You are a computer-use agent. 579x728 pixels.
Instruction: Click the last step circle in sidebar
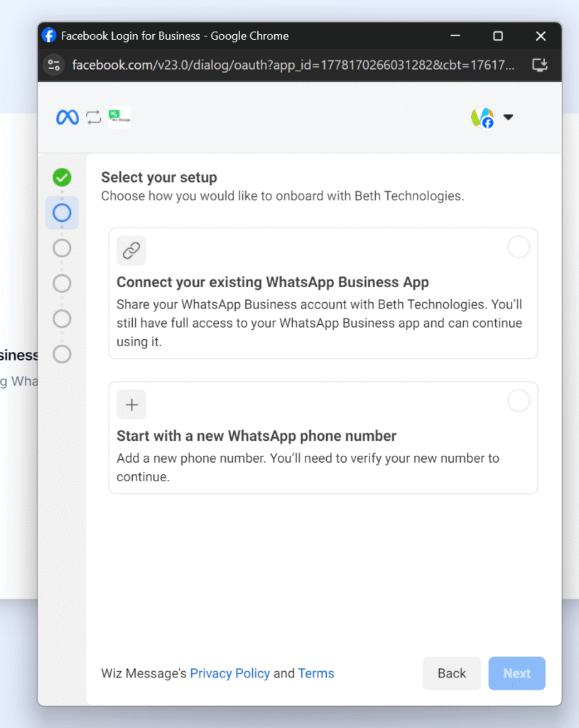62,353
